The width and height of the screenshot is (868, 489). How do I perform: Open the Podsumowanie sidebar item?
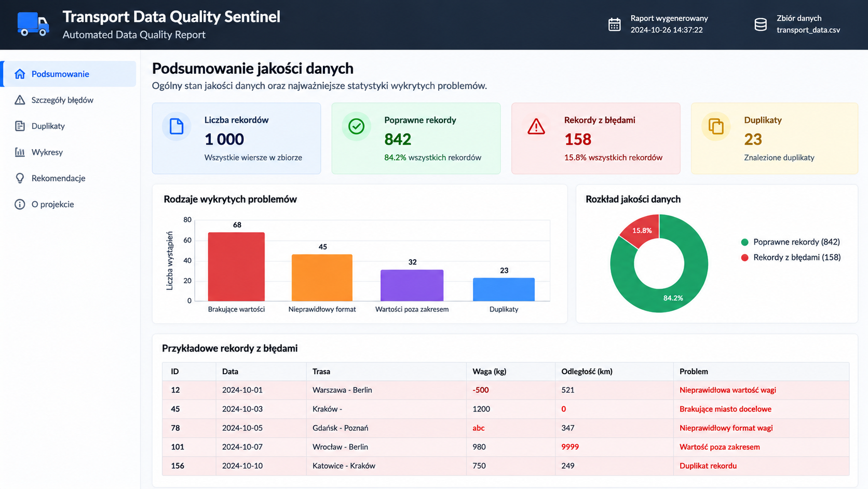coord(69,74)
